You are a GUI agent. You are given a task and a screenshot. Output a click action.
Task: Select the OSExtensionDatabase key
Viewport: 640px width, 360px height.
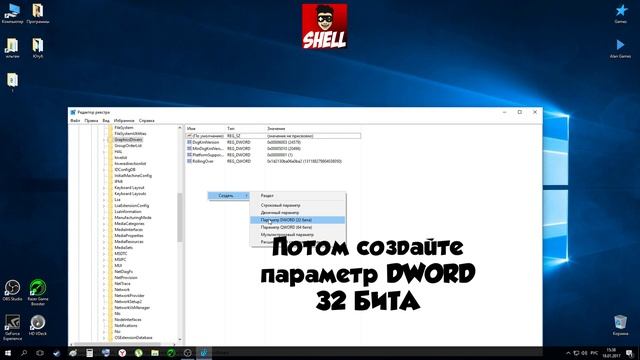[133, 338]
